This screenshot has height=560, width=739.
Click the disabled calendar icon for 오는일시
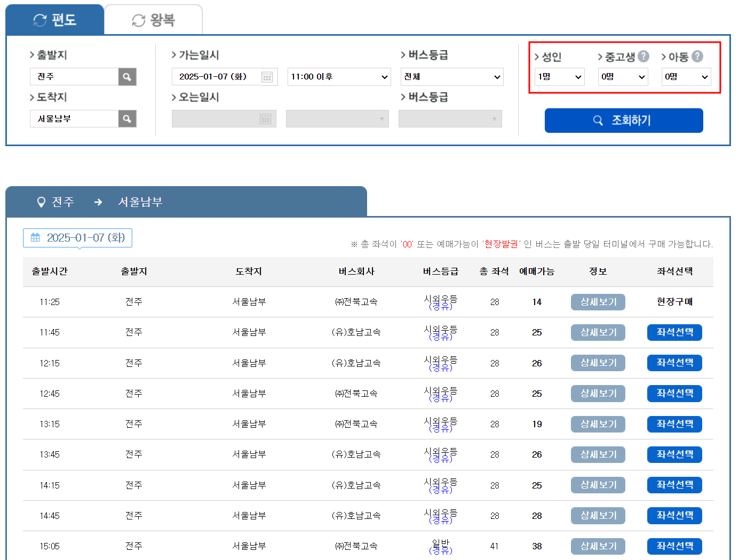[266, 119]
